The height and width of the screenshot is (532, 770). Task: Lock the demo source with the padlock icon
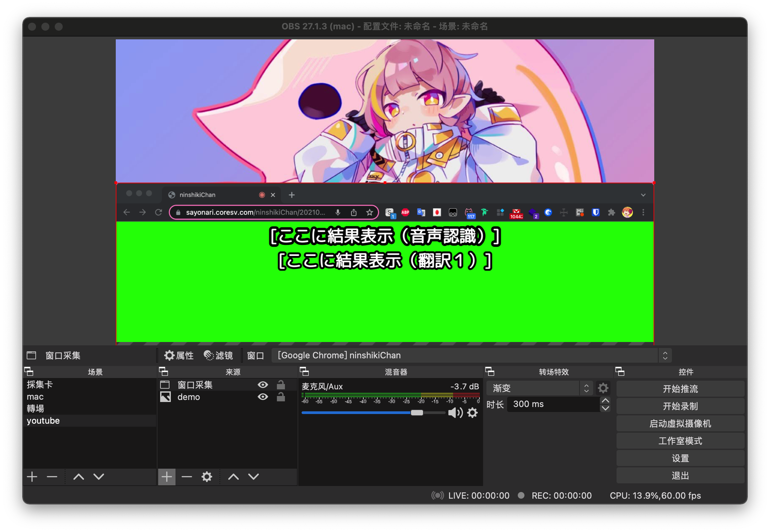281,397
